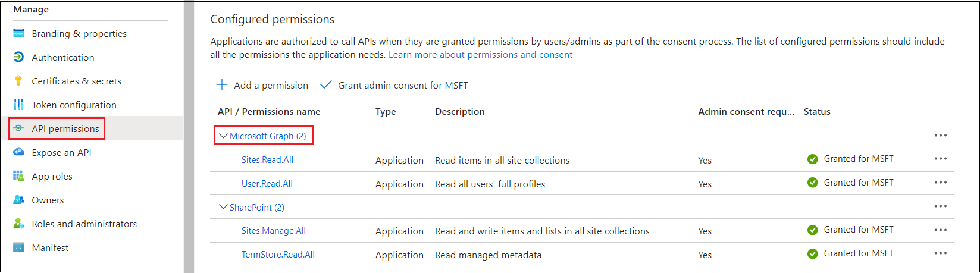Image resolution: width=980 pixels, height=273 pixels.
Task: Go to Expose an API page
Action: tap(61, 152)
